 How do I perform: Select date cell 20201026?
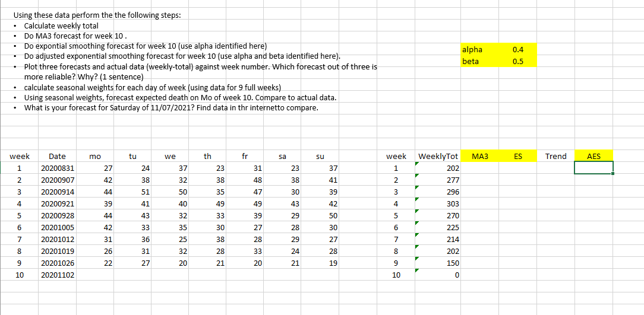pos(58,263)
